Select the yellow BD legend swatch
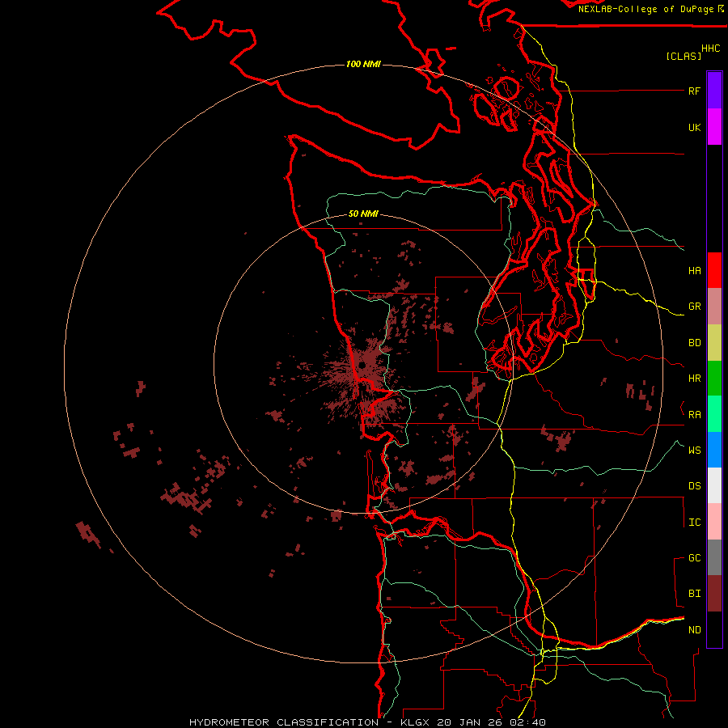This screenshot has height=728, width=728. coord(714,343)
